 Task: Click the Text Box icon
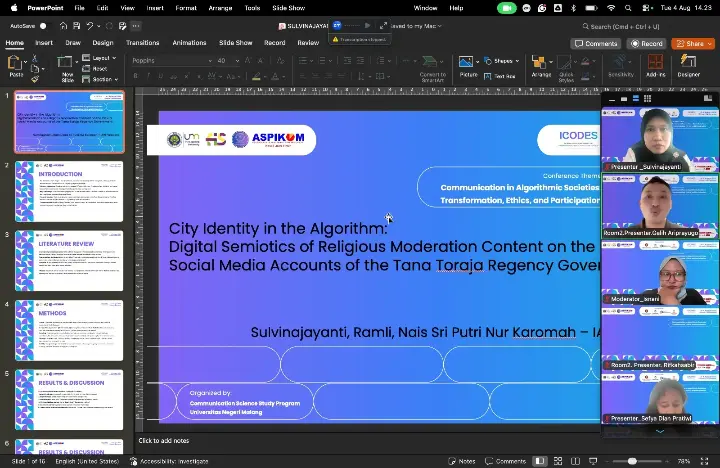pos(488,76)
